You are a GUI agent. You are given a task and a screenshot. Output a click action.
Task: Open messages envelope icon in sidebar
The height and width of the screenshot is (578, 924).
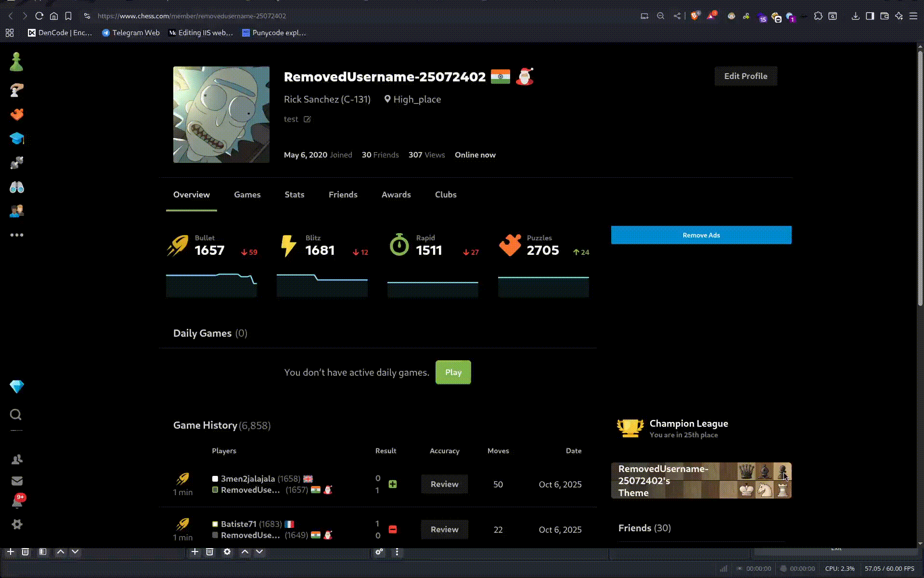click(x=17, y=481)
